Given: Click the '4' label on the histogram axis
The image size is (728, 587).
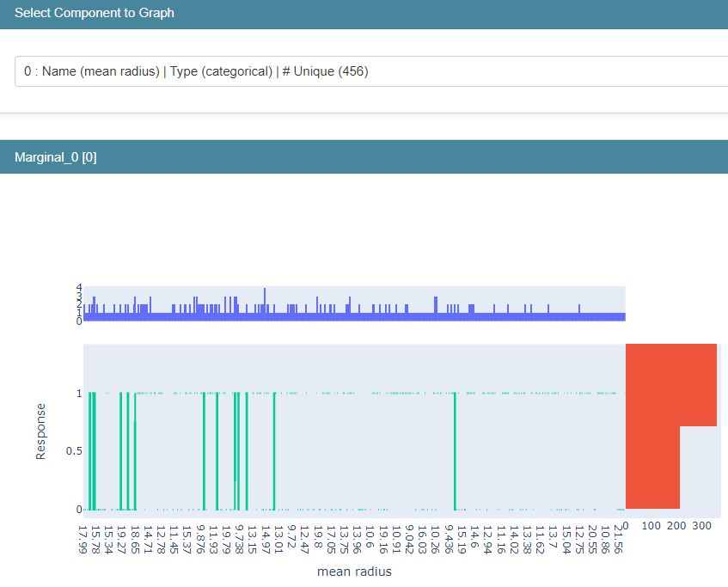Looking at the screenshot, I should [77, 288].
